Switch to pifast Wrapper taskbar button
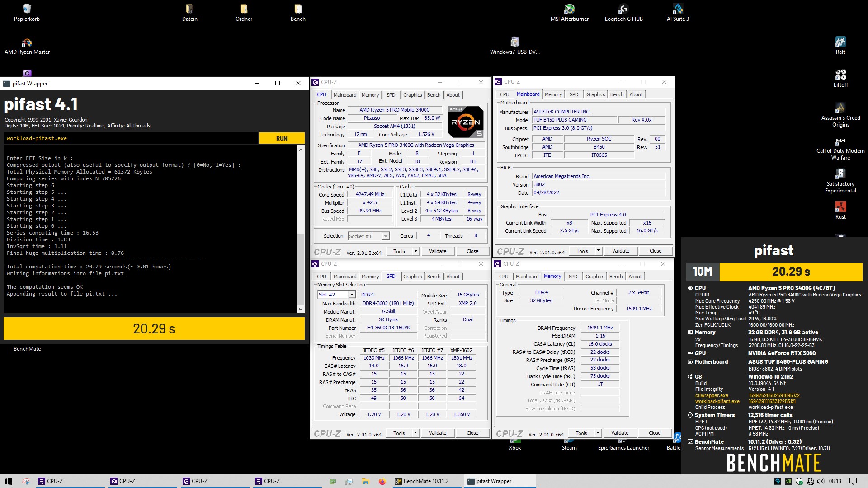The width and height of the screenshot is (868, 488). coord(500,481)
